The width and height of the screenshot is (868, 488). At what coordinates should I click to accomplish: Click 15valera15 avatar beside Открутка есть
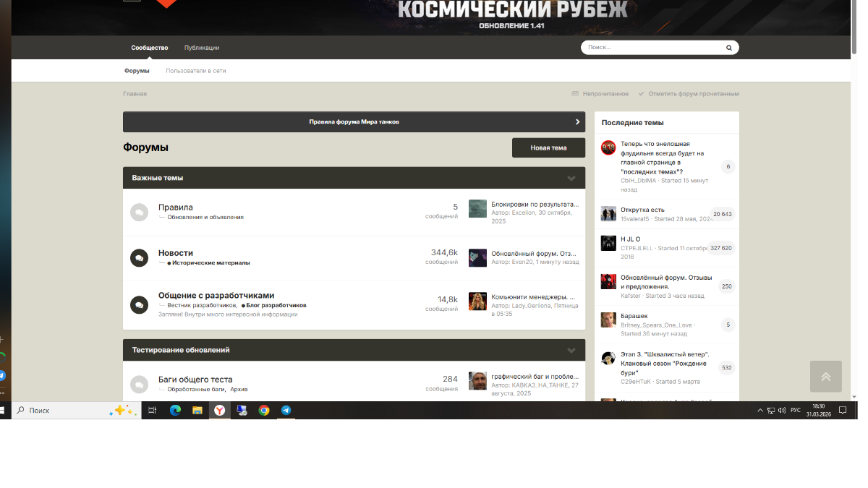(x=608, y=213)
